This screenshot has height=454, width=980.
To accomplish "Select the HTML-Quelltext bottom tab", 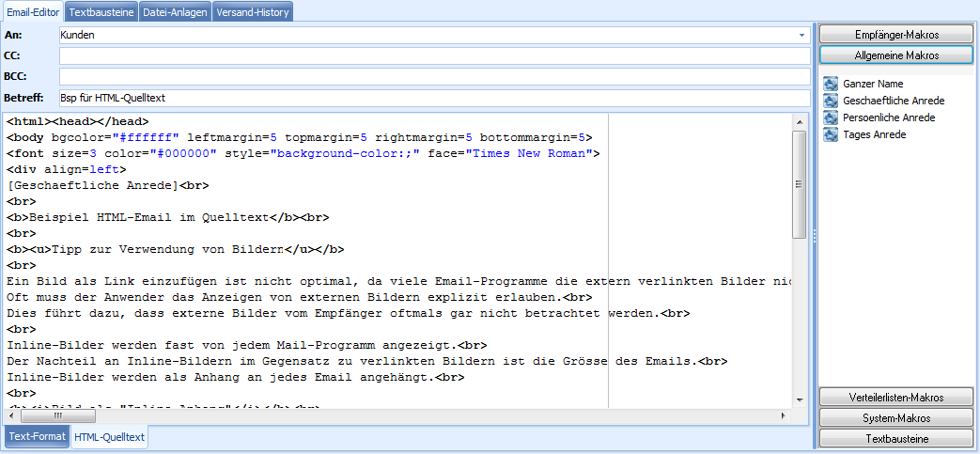I will [x=109, y=438].
